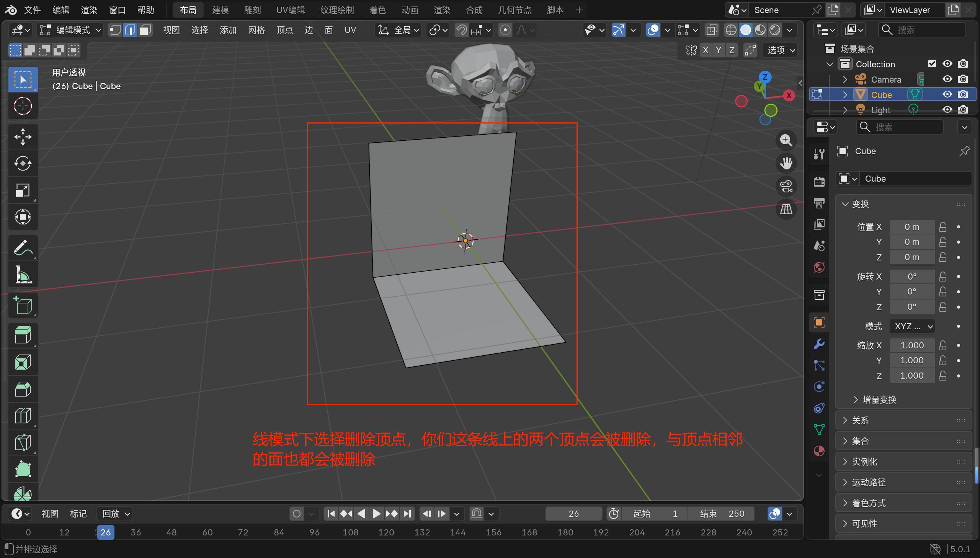Select the Move tool in the toolbar
This screenshot has width=980, height=558.
click(x=23, y=137)
